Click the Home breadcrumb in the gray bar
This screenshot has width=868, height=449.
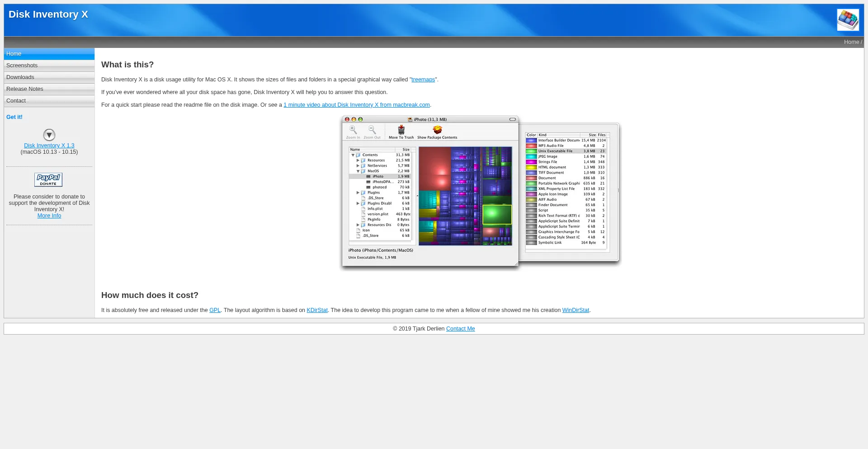coord(851,42)
